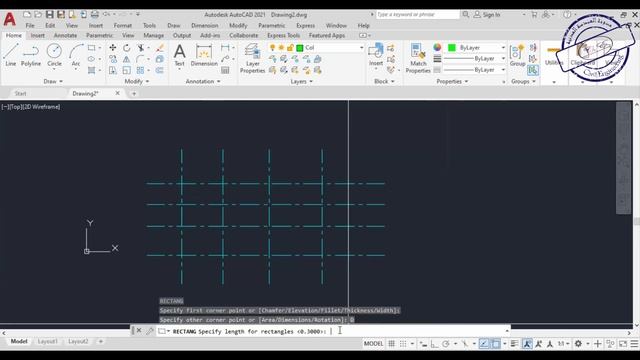The height and width of the screenshot is (360, 640).
Task: Expand the Layers panel
Action: pos(302,81)
